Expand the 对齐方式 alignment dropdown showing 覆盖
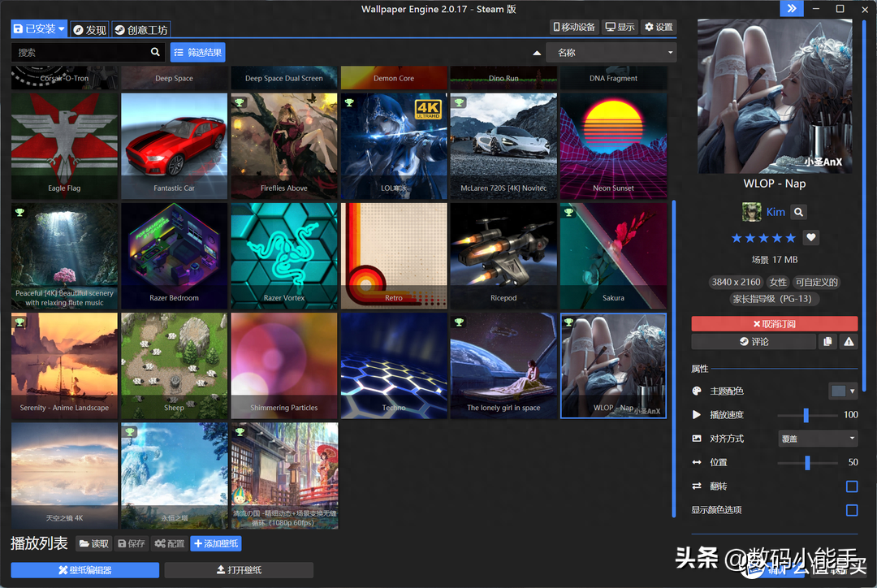 coord(817,439)
